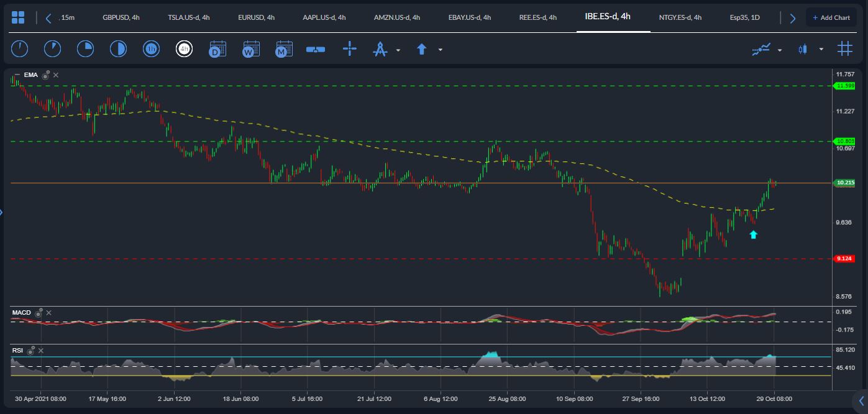Viewport: 868px width, 414px height.
Task: Remove the MACD indicator panel
Action: coord(49,313)
